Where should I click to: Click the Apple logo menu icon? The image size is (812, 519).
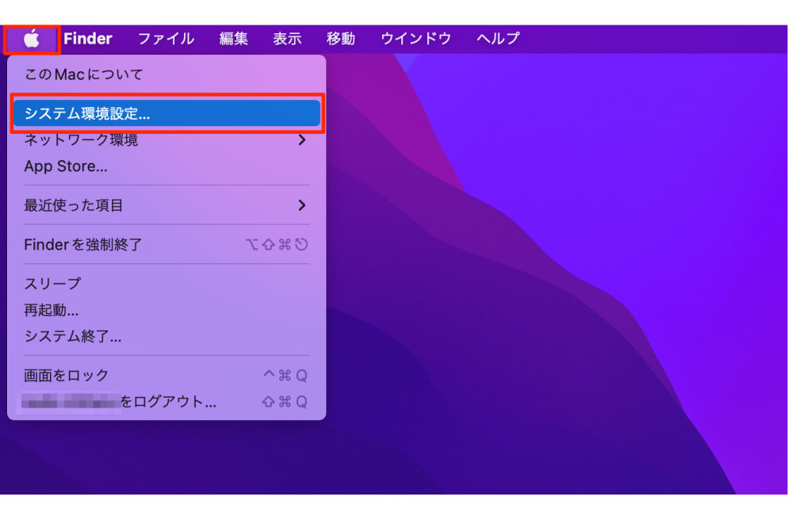(x=32, y=39)
